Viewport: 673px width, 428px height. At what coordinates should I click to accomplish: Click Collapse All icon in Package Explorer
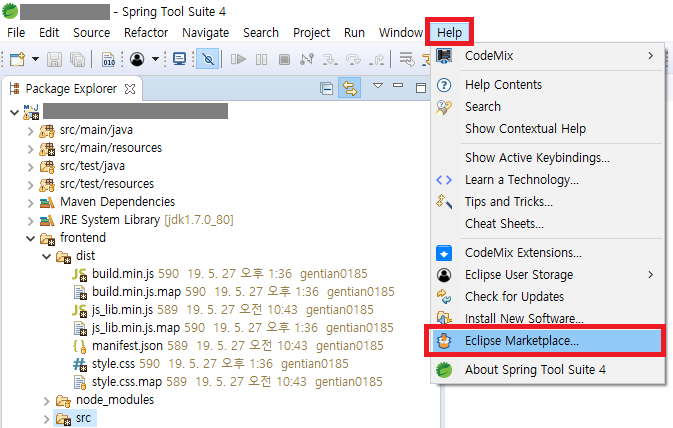point(327,88)
